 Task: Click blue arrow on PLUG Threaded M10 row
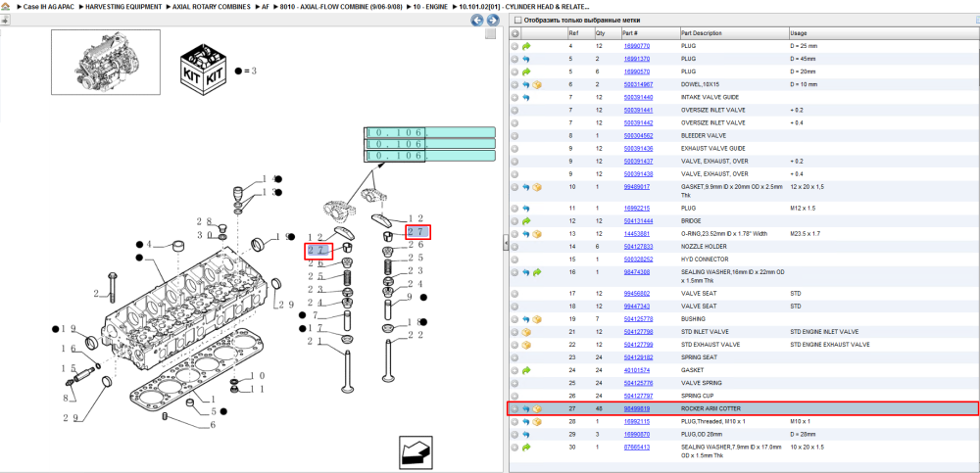(526, 421)
